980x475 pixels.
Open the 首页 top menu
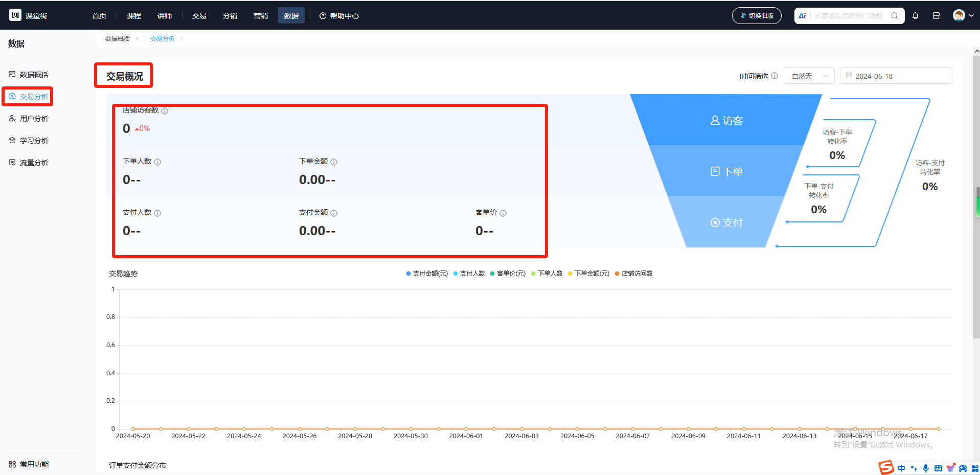[99, 16]
